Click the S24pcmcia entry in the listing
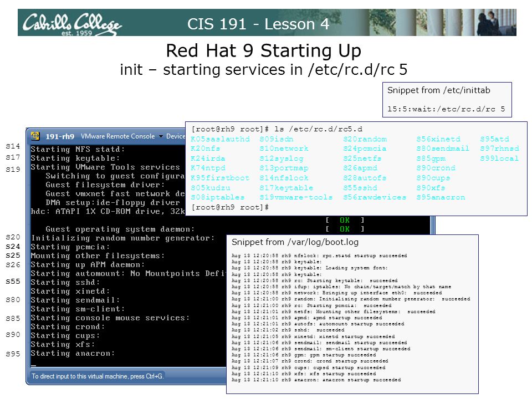 365,149
